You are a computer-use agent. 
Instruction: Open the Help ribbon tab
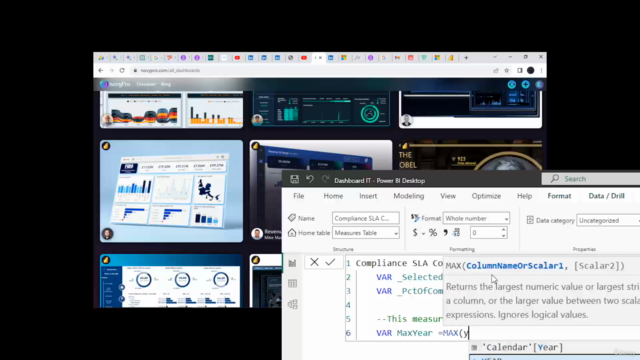tap(524, 196)
